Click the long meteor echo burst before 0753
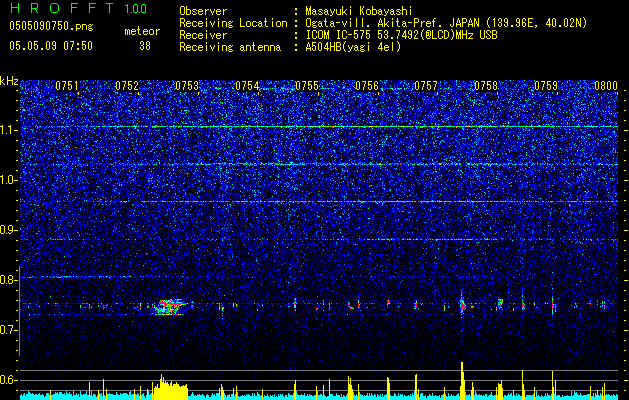The image size is (629, 400). tap(168, 307)
